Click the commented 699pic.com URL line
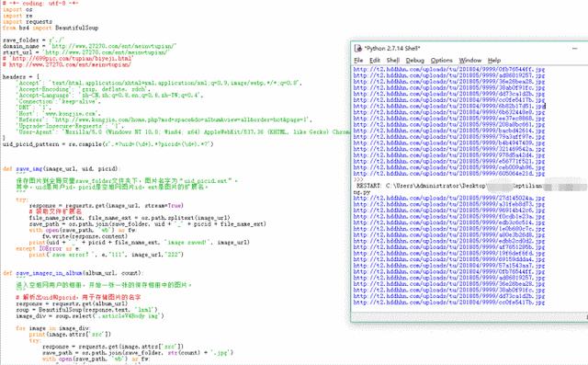The height and width of the screenshot is (365, 588). (67, 59)
